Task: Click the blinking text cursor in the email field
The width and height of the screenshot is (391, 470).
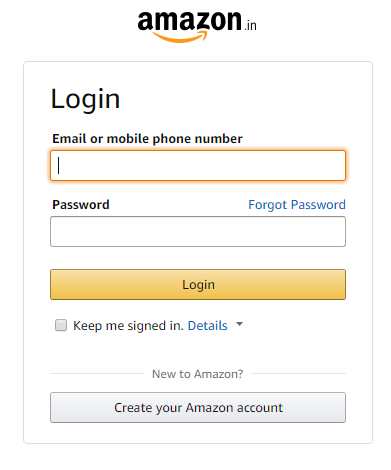Action: (x=59, y=166)
